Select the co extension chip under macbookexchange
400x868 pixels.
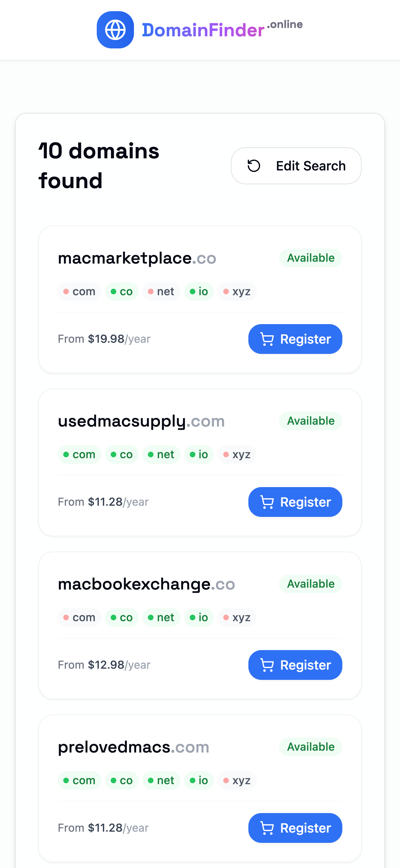pyautogui.click(x=122, y=618)
